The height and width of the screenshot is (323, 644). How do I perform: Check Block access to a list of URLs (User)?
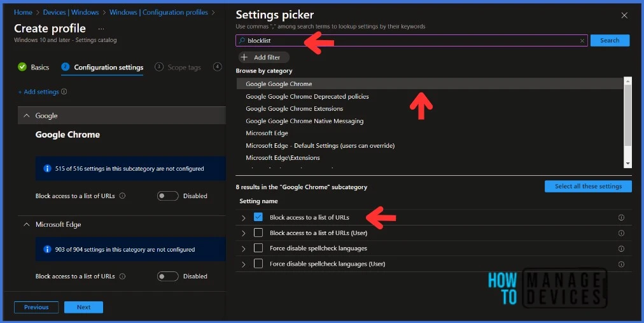[258, 233]
